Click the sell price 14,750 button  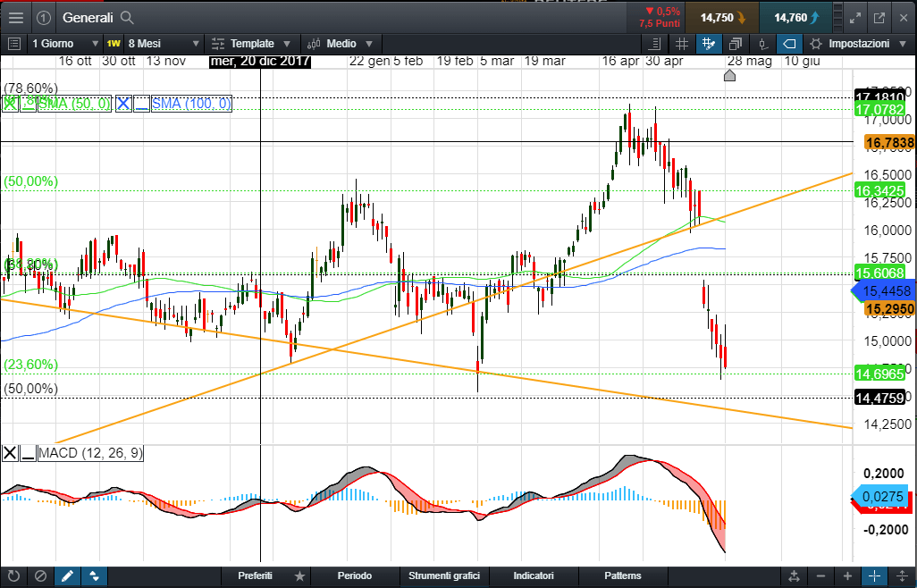point(722,18)
